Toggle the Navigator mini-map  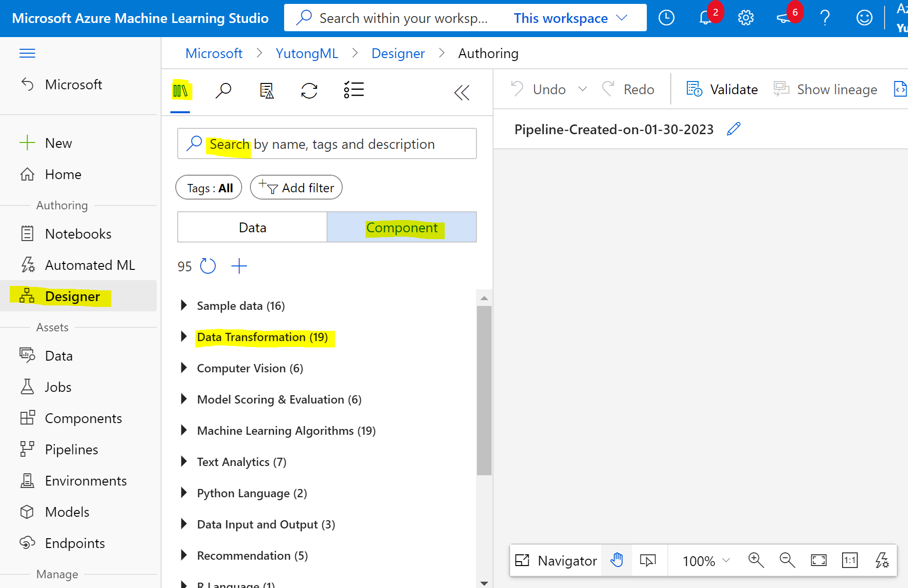(556, 560)
